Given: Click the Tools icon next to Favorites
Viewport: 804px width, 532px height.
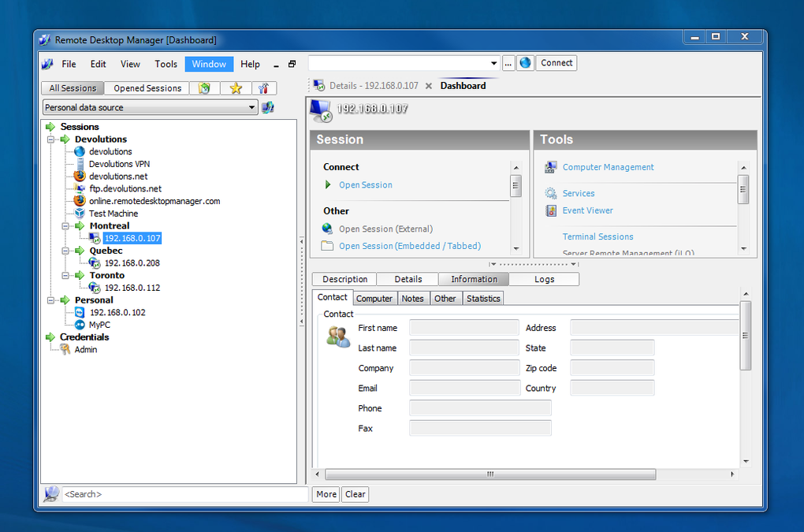Looking at the screenshot, I should (x=264, y=87).
